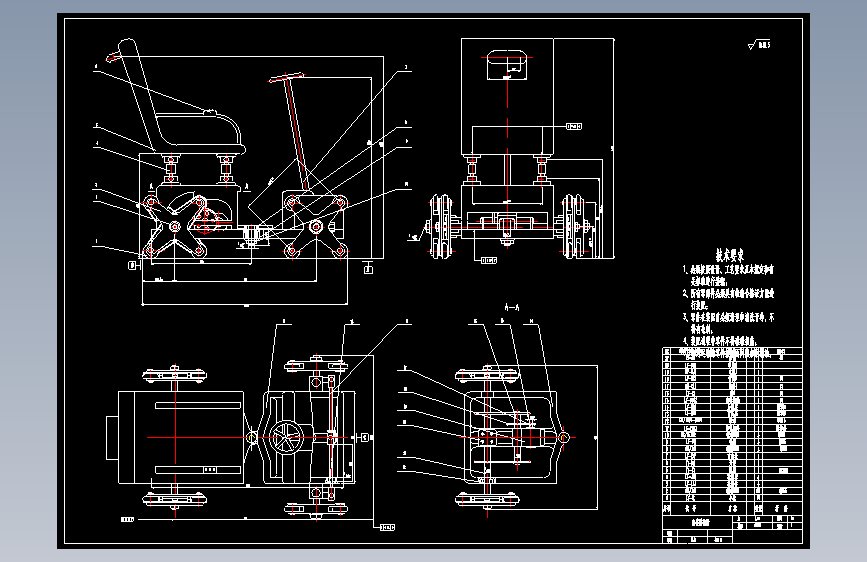
Task: Click the numbered technical requirements paragraph text
Action: point(728,305)
